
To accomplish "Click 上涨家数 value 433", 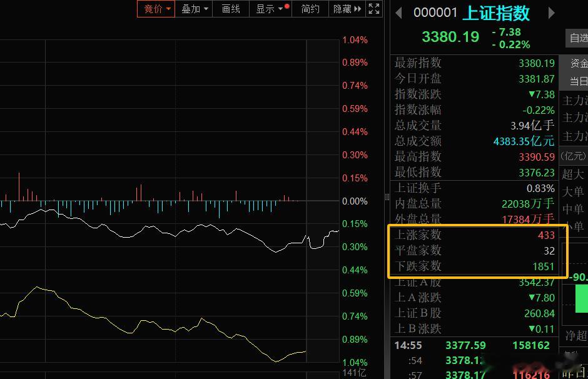I will [x=546, y=235].
